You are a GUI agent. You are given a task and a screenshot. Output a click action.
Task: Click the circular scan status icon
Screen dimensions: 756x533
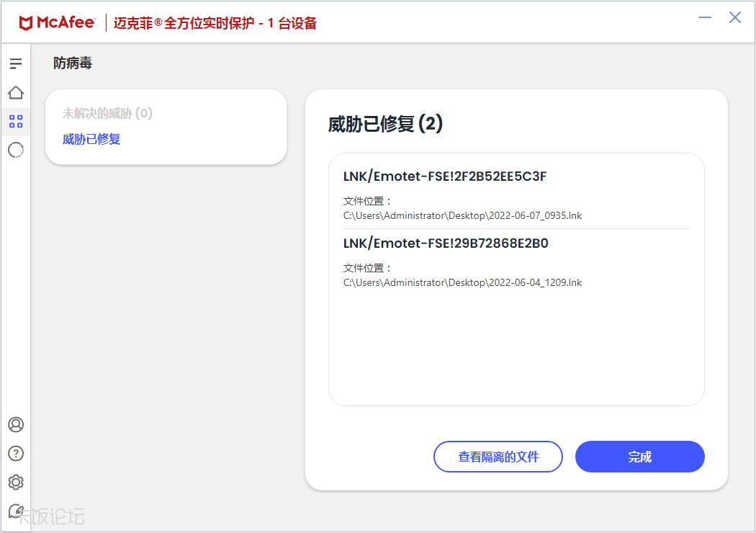pos(16,150)
